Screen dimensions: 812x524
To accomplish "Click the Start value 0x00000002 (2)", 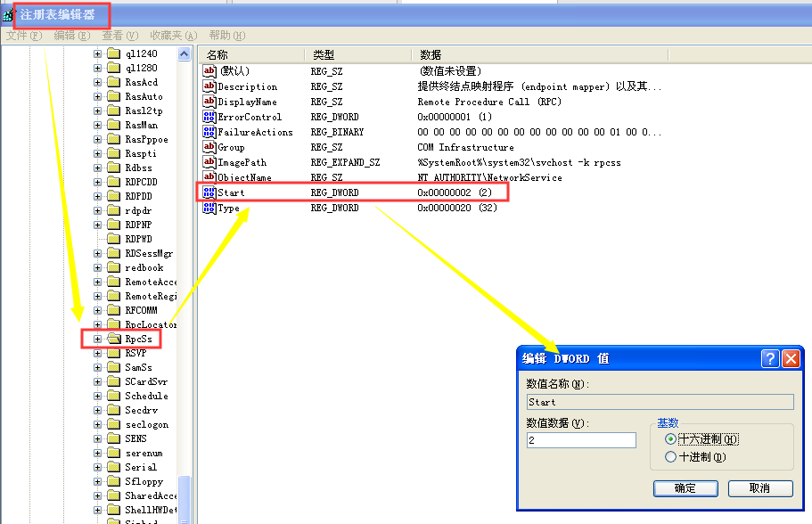I will (x=455, y=192).
